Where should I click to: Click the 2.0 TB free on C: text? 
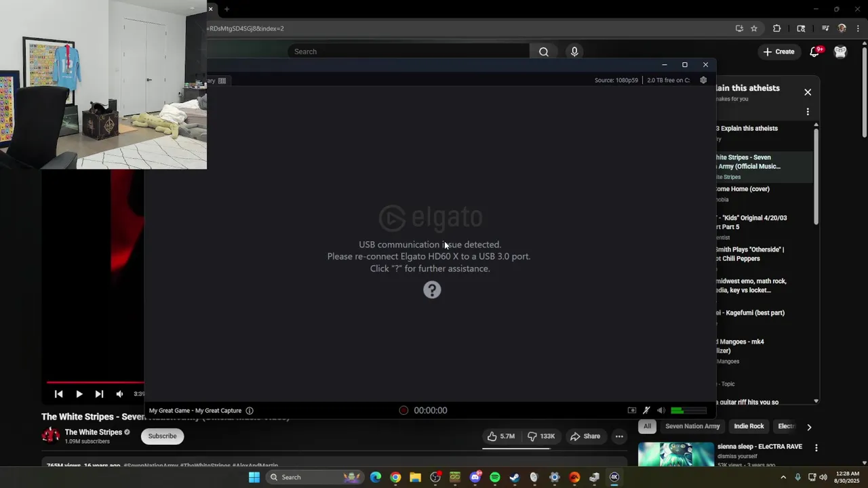click(669, 80)
